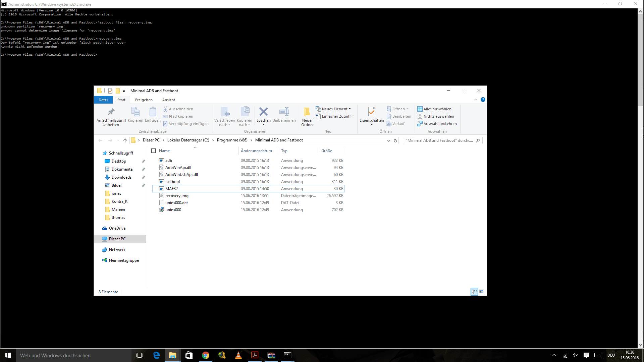Refresh the folder view
Screen dimensions: 644x362
tap(395, 140)
